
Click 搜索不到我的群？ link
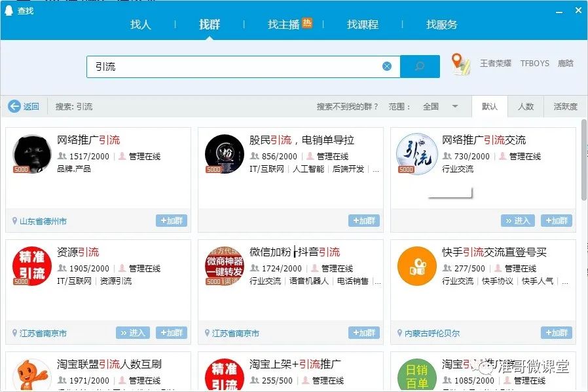pos(347,107)
